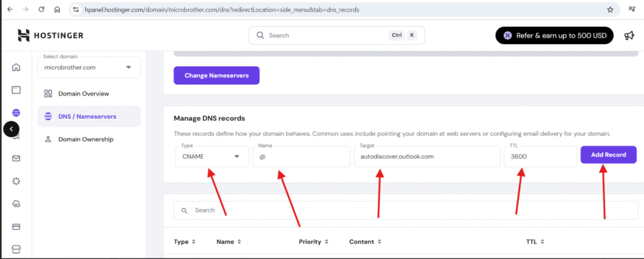Click the Refer & earn up to 500 USD button
This screenshot has height=259, width=644.
[x=554, y=36]
